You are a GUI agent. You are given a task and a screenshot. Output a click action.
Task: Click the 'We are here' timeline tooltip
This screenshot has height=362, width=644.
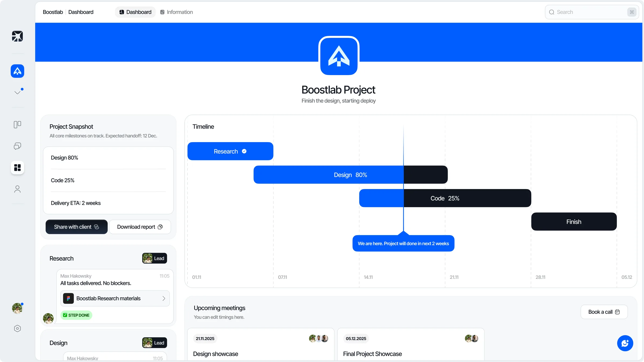(403, 243)
